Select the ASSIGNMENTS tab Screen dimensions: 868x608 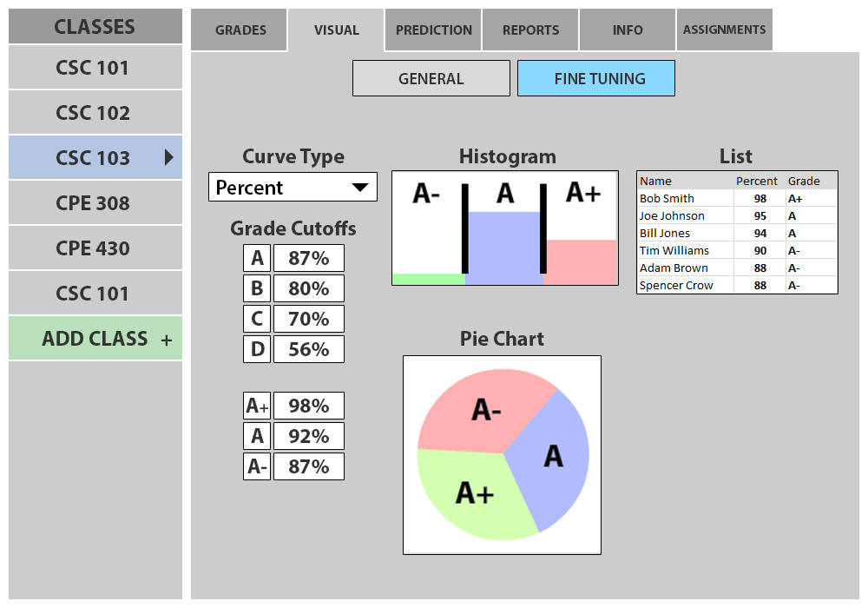pos(724,30)
